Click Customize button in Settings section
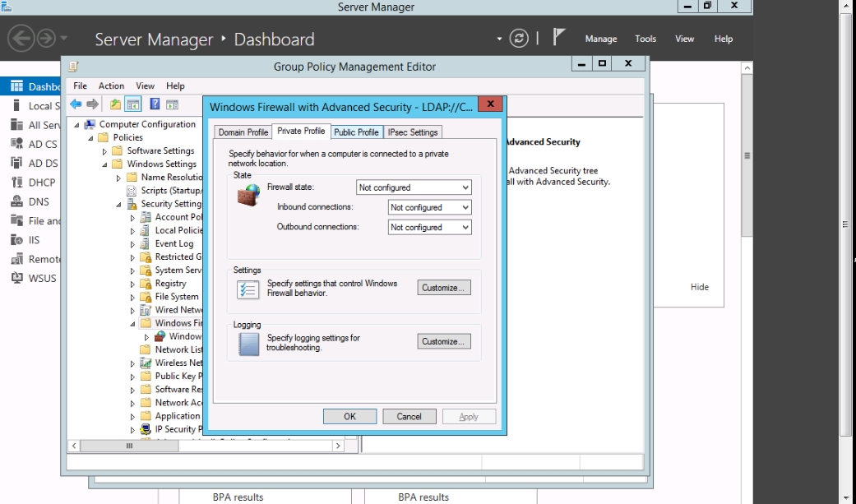Image resolution: width=856 pixels, height=504 pixels. (x=444, y=288)
